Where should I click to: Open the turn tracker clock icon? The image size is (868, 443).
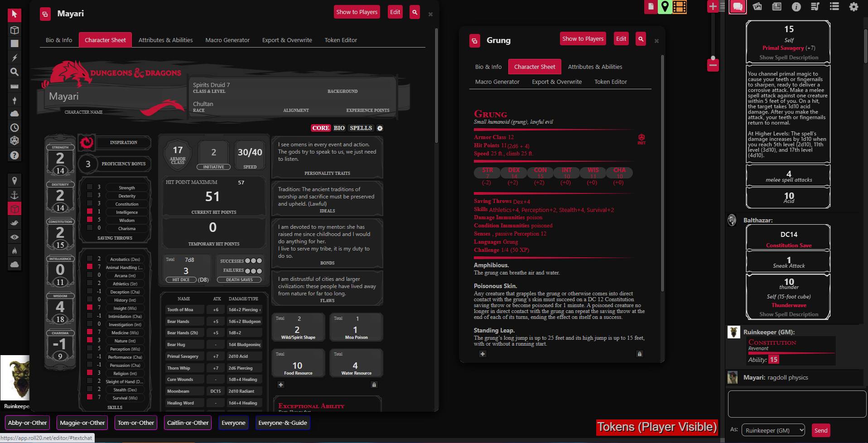14,127
